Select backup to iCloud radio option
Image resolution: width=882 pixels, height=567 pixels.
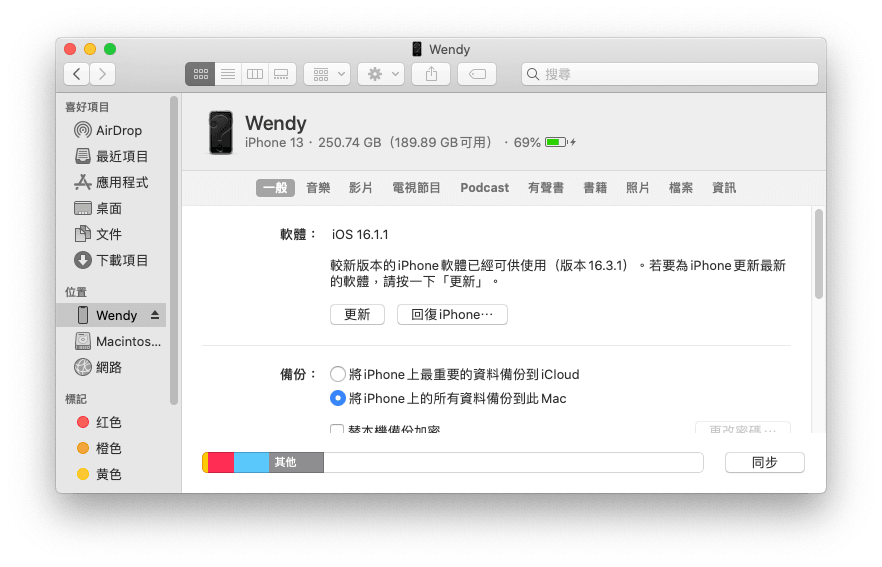338,374
